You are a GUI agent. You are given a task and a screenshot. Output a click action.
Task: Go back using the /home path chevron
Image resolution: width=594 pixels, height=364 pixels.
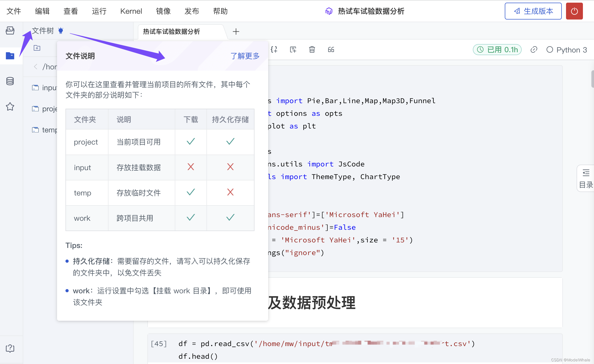[36, 67]
